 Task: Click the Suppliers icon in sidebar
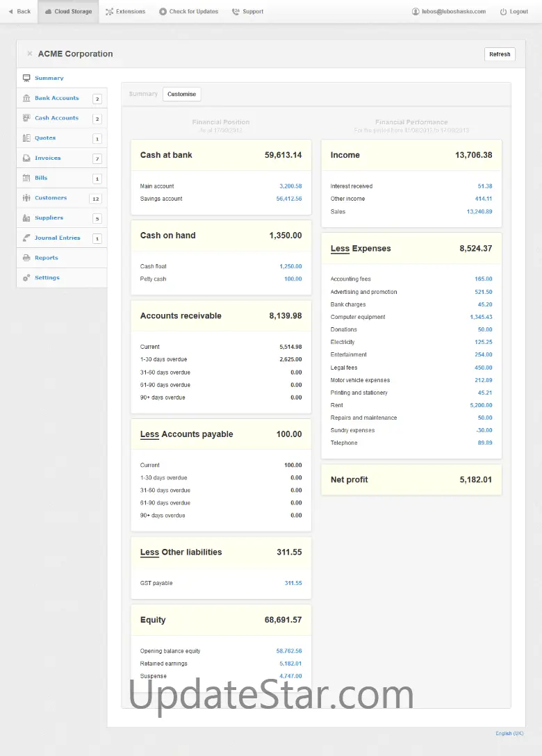26,218
